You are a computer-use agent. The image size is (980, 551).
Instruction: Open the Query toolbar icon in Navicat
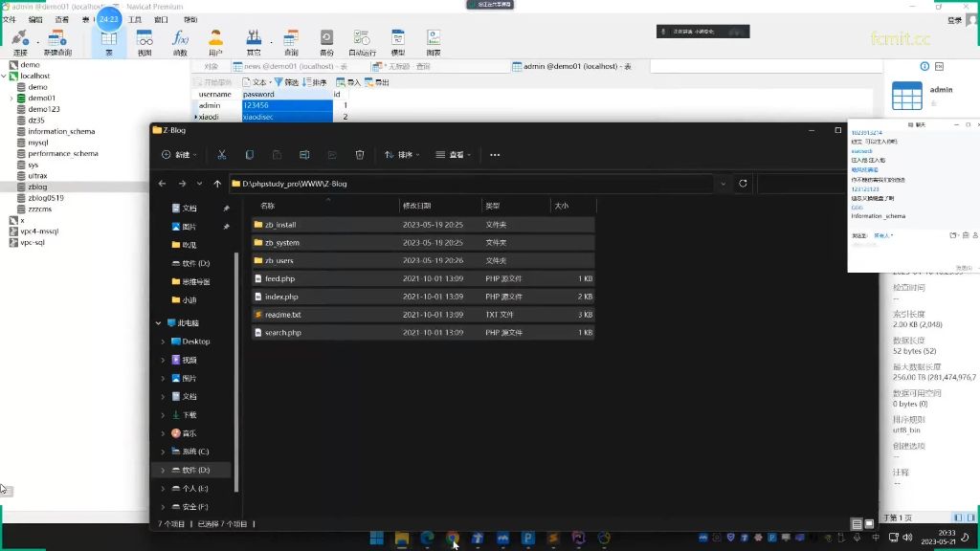tap(291, 42)
